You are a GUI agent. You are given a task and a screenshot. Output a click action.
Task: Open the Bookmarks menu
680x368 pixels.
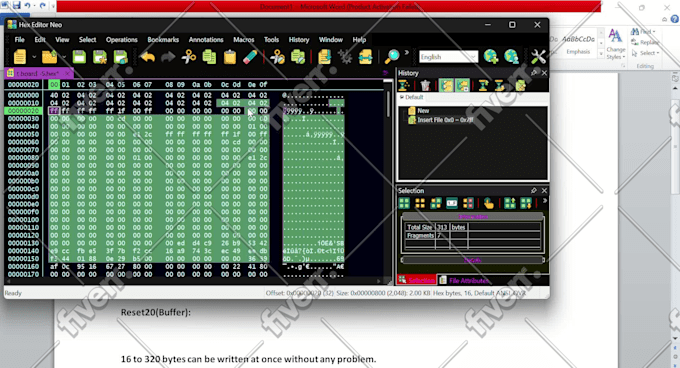163,39
